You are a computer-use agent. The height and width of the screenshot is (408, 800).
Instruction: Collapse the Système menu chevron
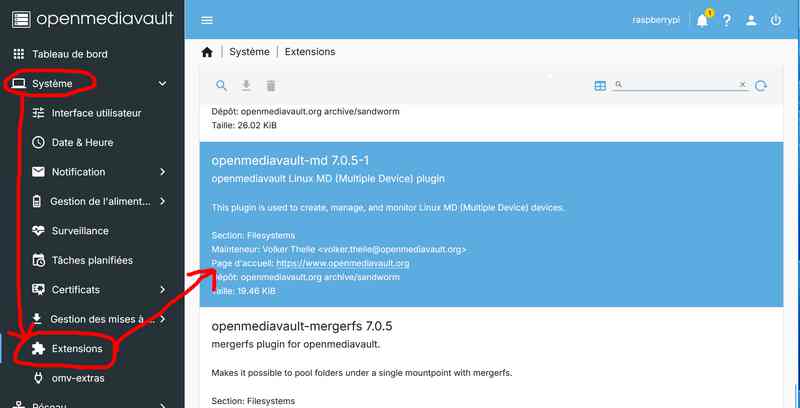click(162, 84)
